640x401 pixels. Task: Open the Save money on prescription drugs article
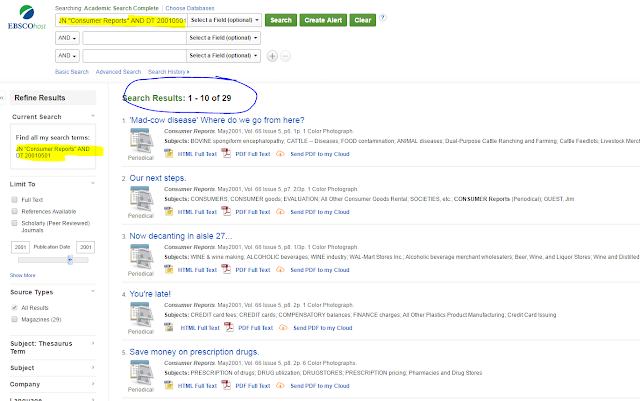click(x=194, y=352)
